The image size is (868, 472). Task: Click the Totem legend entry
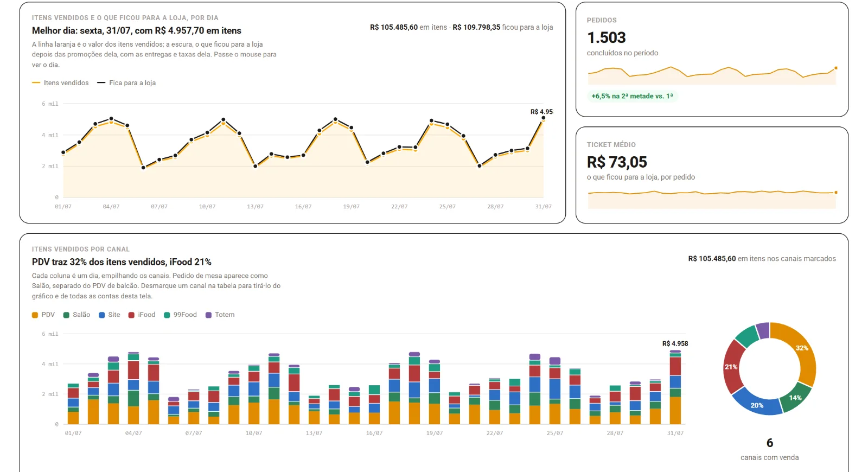click(x=220, y=315)
